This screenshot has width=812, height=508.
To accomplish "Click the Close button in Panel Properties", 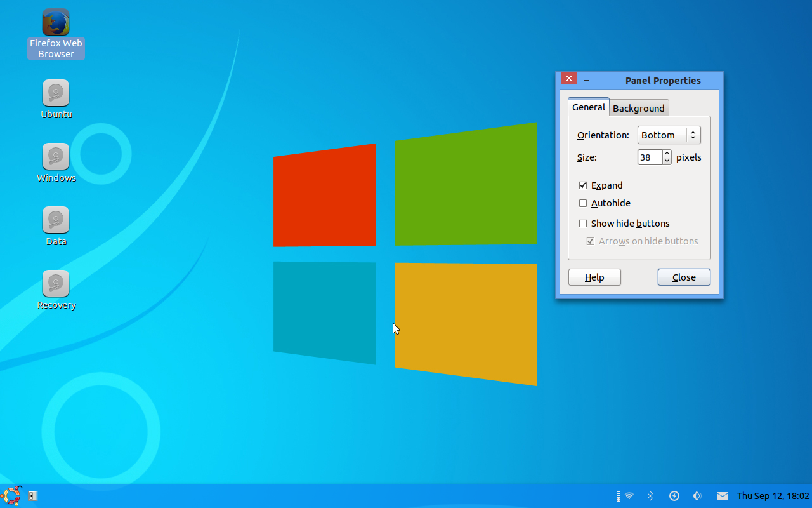I will pyautogui.click(x=684, y=277).
